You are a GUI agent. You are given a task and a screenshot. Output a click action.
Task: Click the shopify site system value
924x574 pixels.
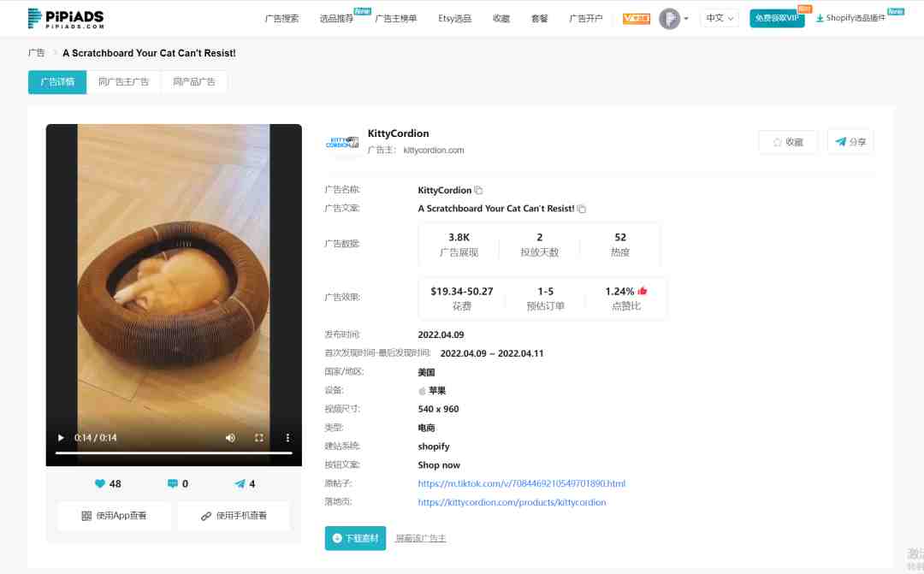coord(434,447)
